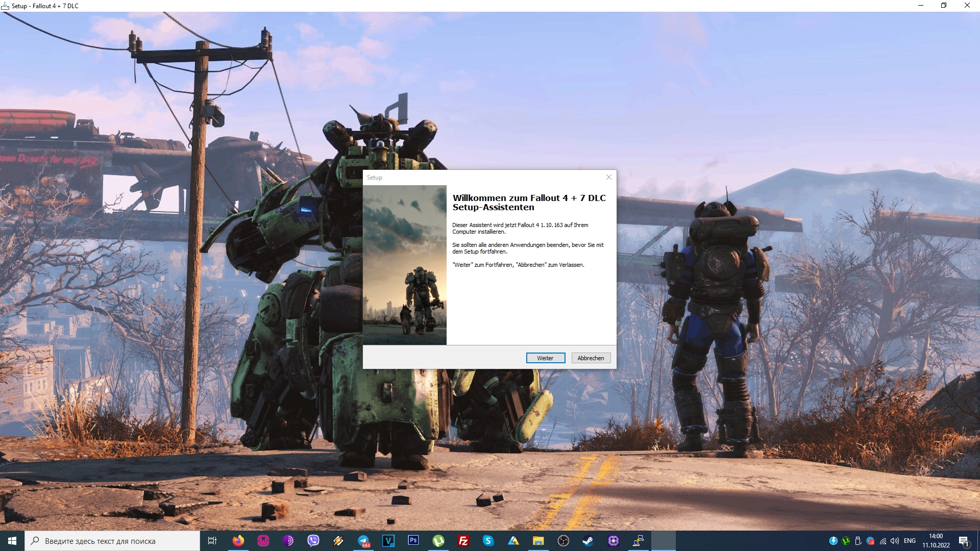Launch FileZilla from the taskbar
Image resolution: width=980 pixels, height=551 pixels.
[x=463, y=541]
